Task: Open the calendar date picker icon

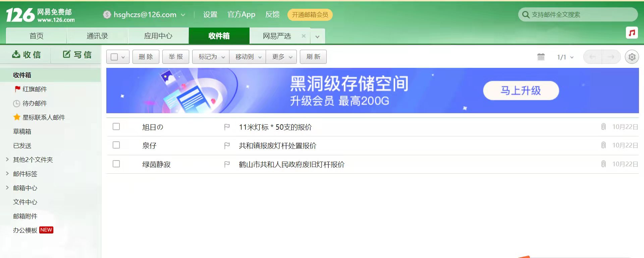Action: pos(541,57)
